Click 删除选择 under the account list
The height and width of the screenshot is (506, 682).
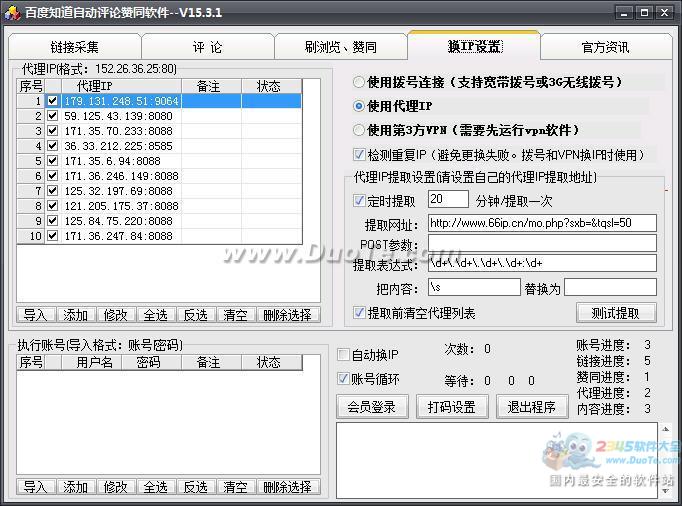288,487
